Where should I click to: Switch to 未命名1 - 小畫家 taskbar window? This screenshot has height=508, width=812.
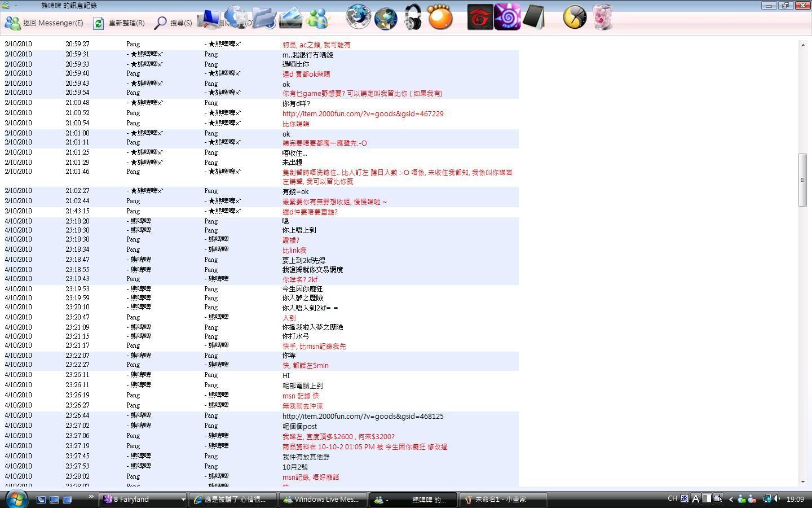coord(503,500)
